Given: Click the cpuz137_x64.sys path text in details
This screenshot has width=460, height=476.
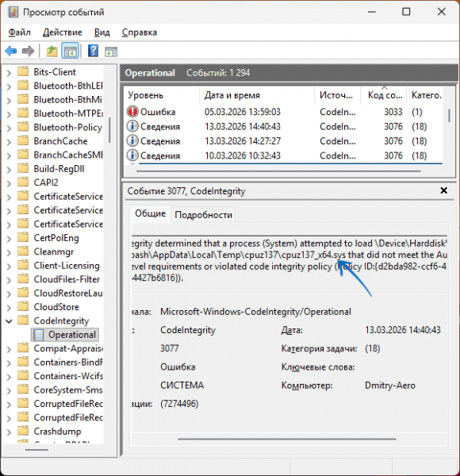Looking at the screenshot, I should [313, 255].
